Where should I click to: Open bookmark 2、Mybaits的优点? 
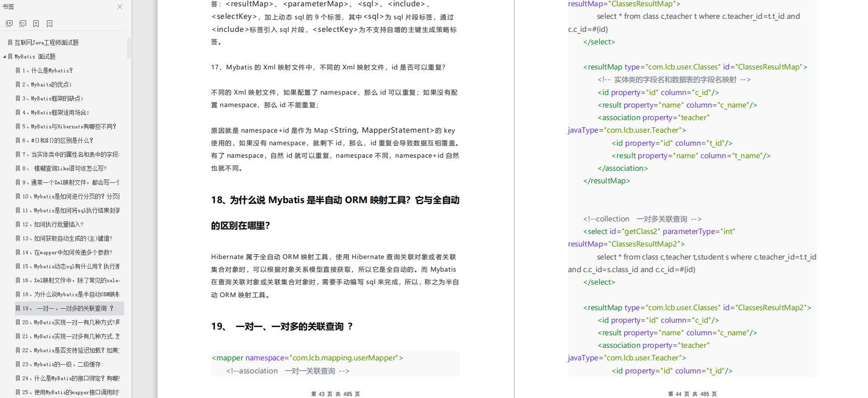[x=47, y=84]
